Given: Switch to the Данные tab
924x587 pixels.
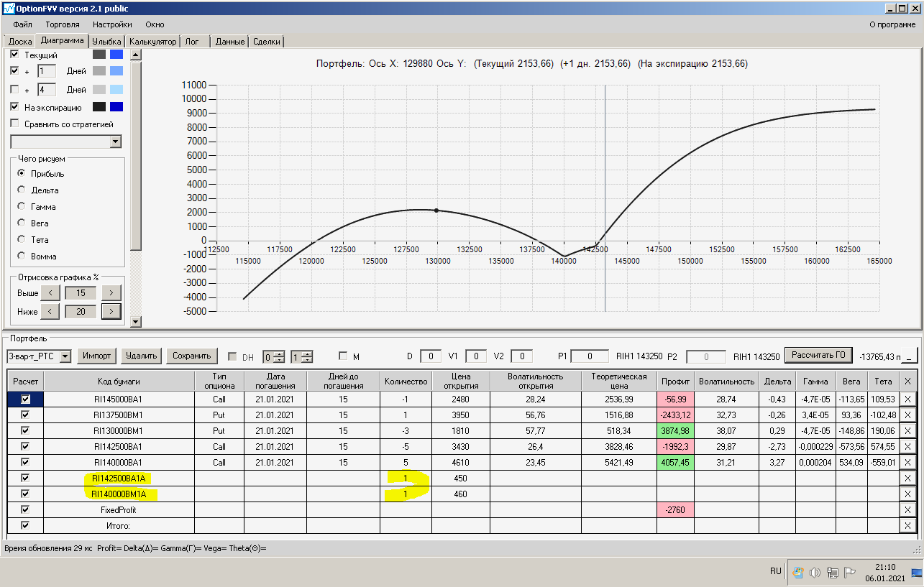Looking at the screenshot, I should click(230, 42).
